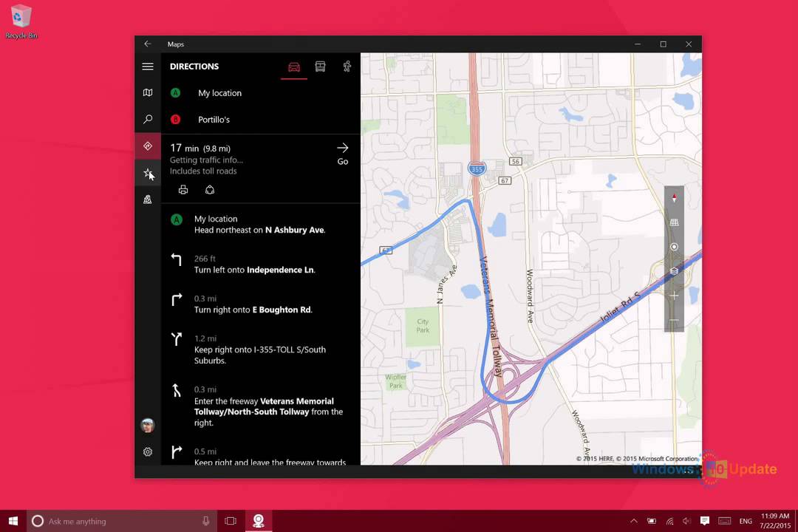Select step Turn right onto E Boughton Rd

pyautogui.click(x=261, y=304)
